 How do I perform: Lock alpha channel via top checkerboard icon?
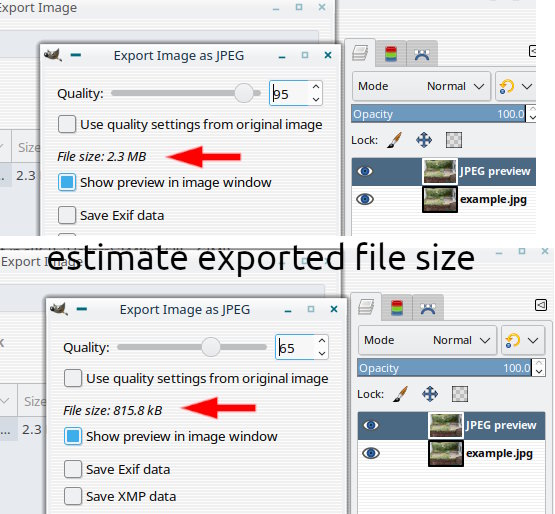click(x=454, y=140)
